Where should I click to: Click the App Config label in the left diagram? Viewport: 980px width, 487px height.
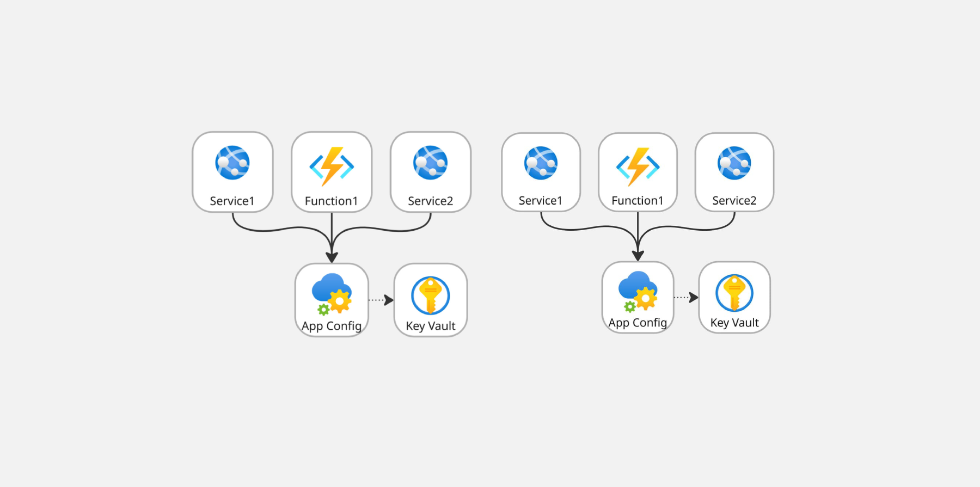(x=332, y=326)
